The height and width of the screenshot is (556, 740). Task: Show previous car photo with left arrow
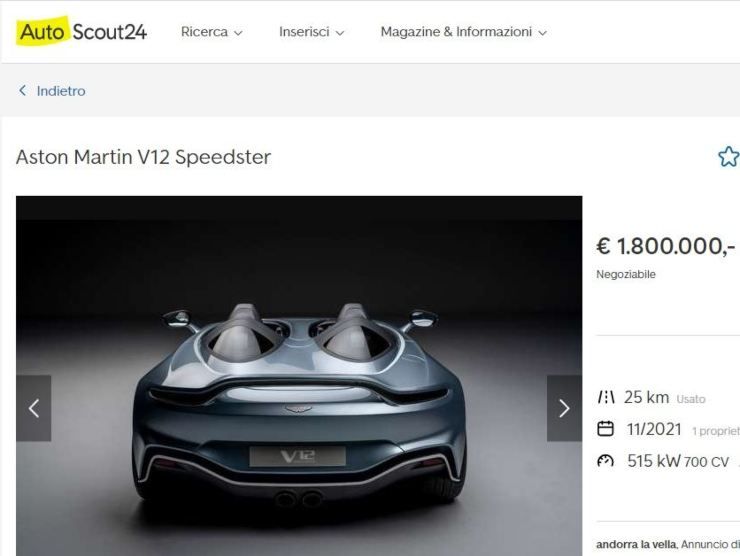(34, 408)
